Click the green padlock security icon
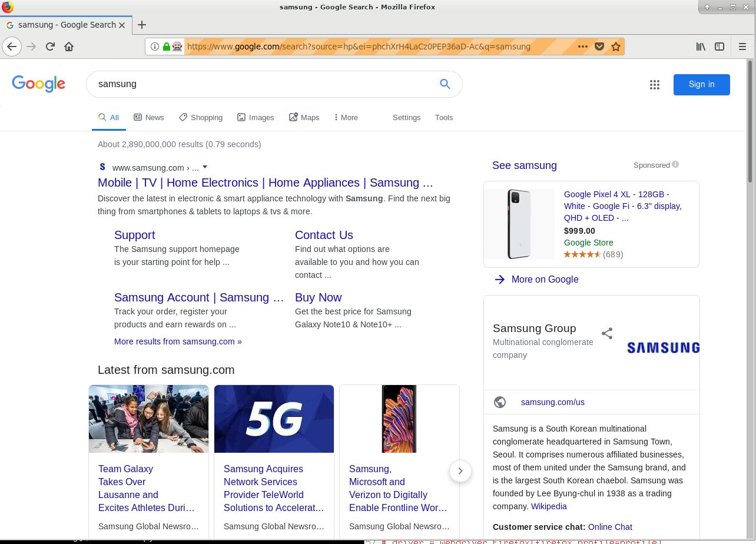Screen dimensions: 756x544 pos(166,47)
